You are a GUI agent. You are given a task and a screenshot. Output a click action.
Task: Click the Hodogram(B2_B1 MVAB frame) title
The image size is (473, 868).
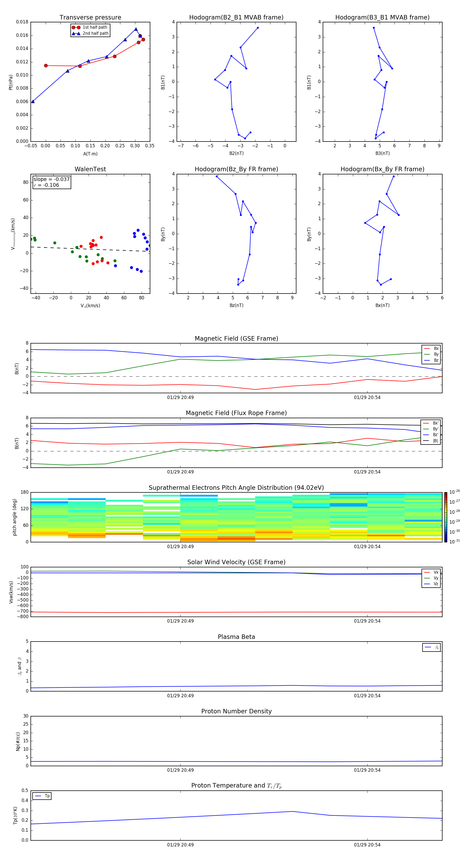coord(236,18)
